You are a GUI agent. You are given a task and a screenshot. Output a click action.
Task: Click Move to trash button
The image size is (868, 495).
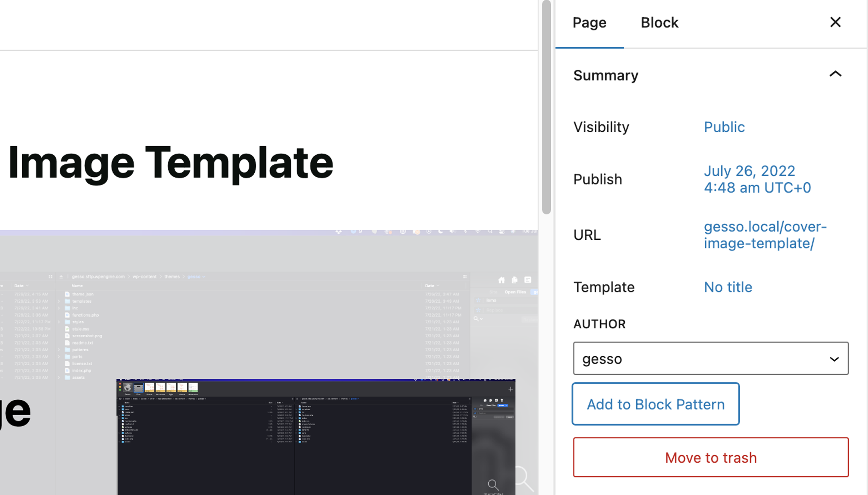point(711,458)
